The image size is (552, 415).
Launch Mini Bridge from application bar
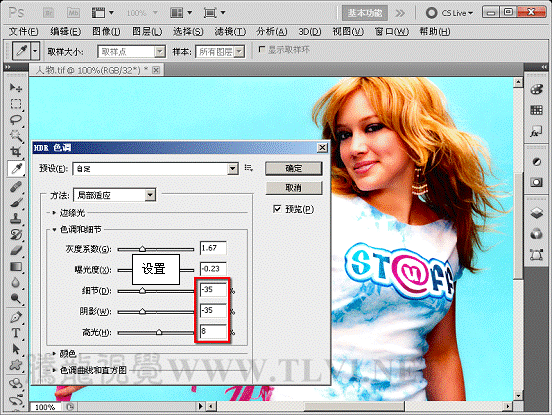pyautogui.click(x=73, y=13)
